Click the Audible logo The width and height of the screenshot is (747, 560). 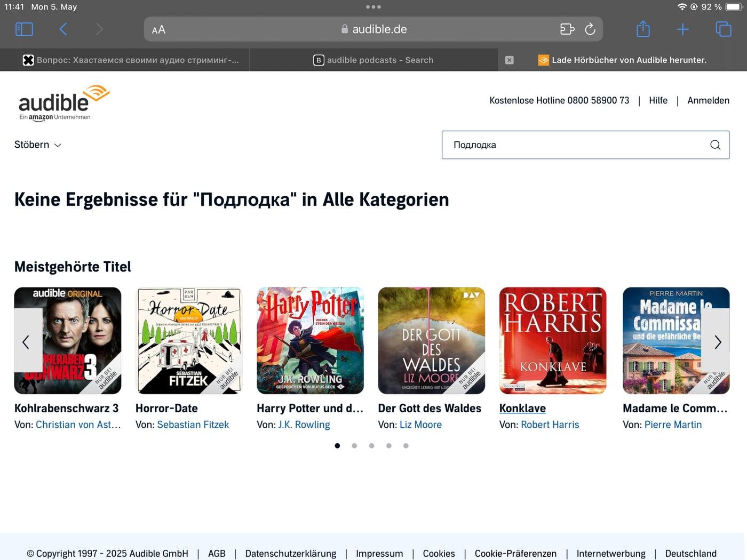[x=63, y=103]
